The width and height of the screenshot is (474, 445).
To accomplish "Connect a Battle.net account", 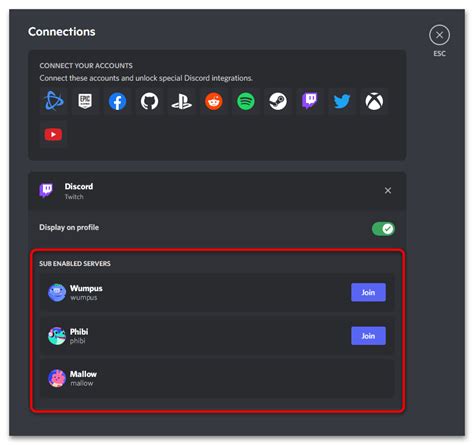I will tap(53, 101).
